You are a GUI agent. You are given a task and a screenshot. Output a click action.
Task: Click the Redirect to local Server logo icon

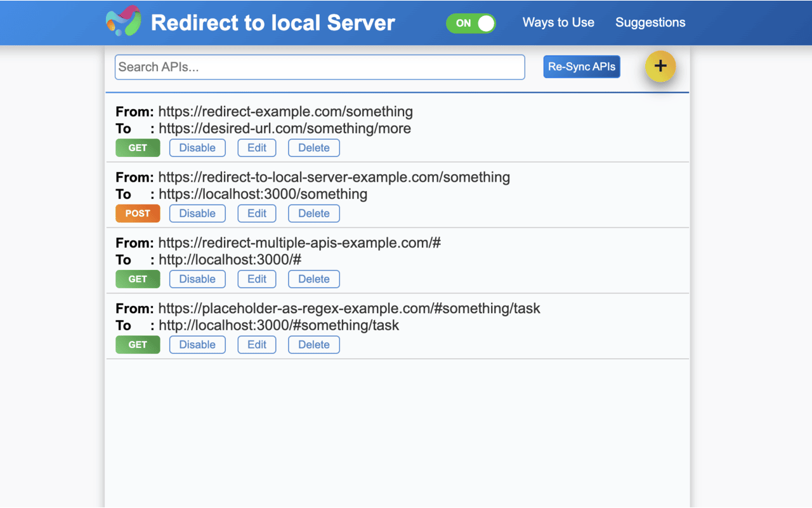123,22
